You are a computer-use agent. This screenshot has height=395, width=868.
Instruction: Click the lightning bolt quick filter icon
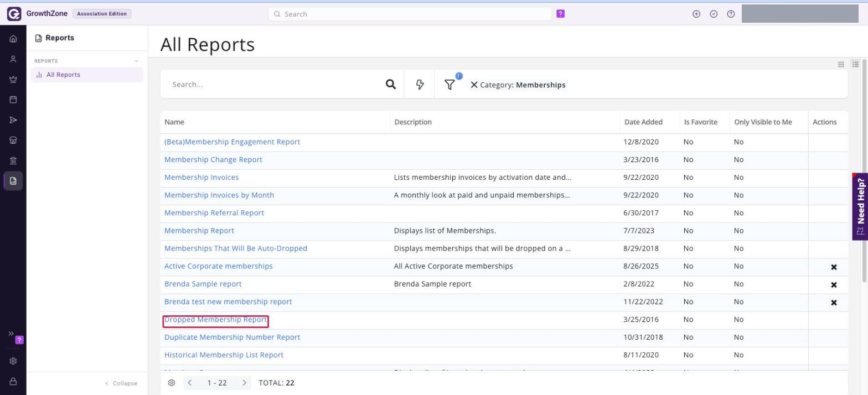(420, 85)
